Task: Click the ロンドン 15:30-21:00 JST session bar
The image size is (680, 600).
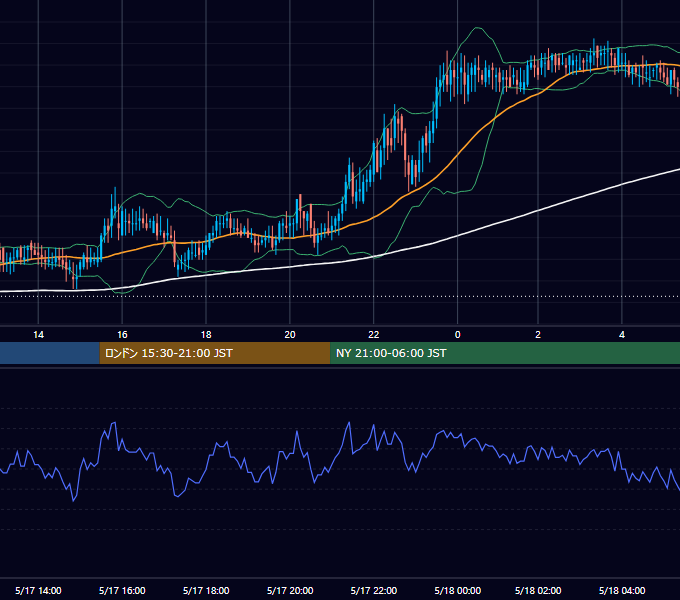Action: coord(215,353)
